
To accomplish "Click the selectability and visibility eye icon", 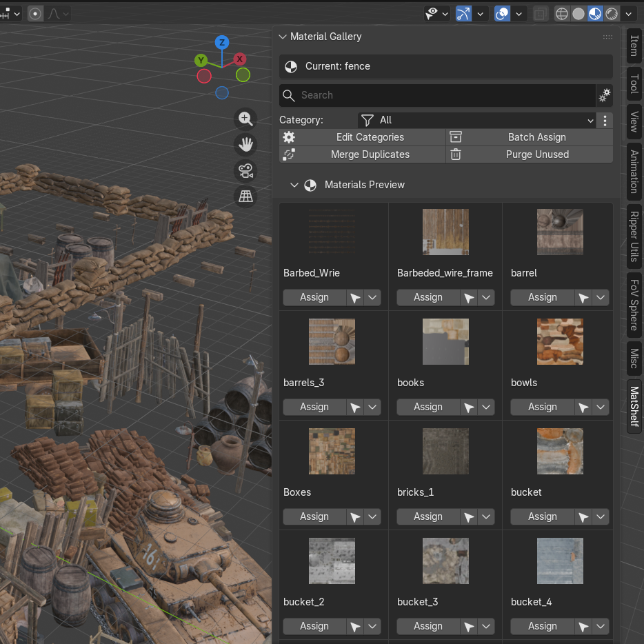I will 432,14.
